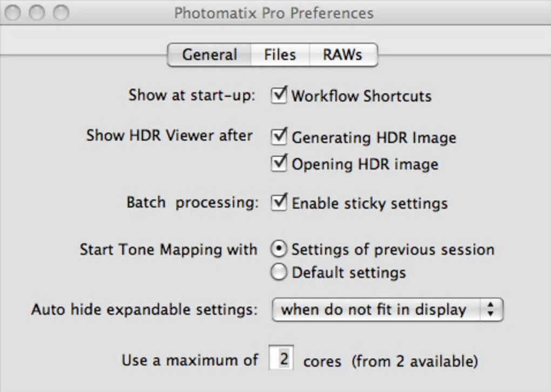The image size is (551, 392).
Task: Click the "Batch processing:" label text
Action: point(192,203)
